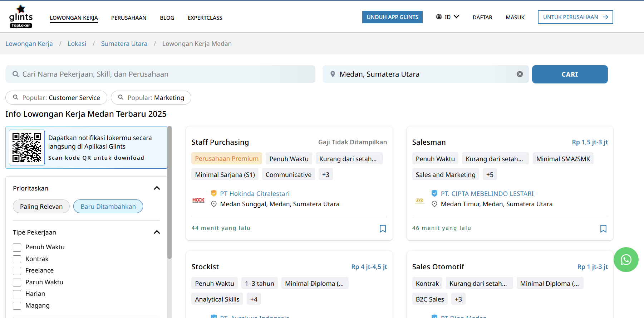Viewport: 644px width, 318px height.
Task: Open Perusahaan nav menu
Action: [129, 18]
